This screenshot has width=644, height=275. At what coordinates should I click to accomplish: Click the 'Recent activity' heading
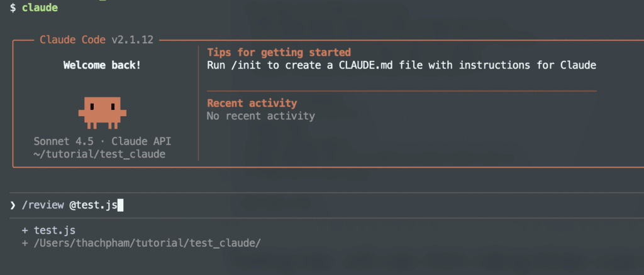pyautogui.click(x=252, y=103)
